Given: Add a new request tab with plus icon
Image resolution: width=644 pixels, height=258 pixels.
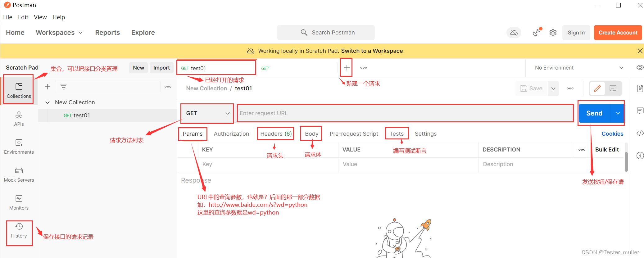Looking at the screenshot, I should [x=347, y=67].
